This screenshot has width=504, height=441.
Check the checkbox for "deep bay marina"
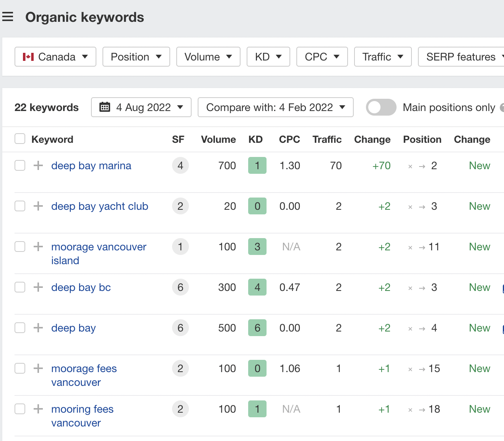coord(20,165)
